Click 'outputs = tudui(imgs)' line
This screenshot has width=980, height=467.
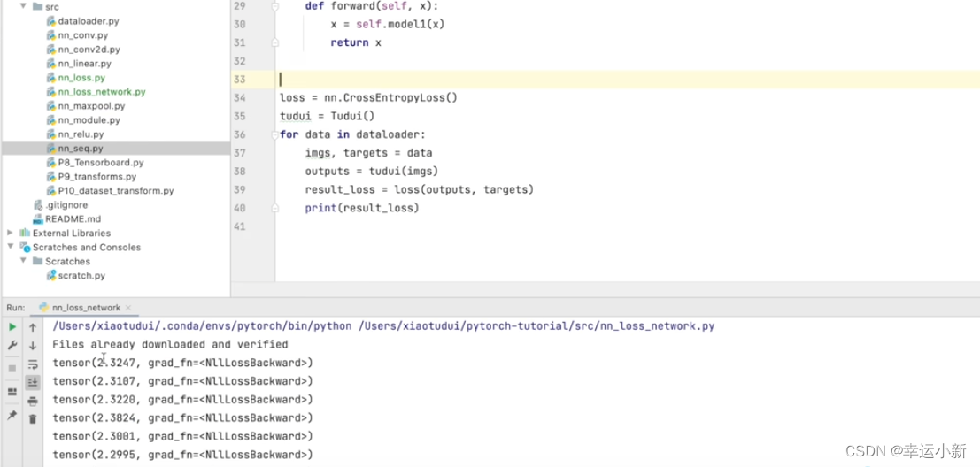tap(372, 171)
